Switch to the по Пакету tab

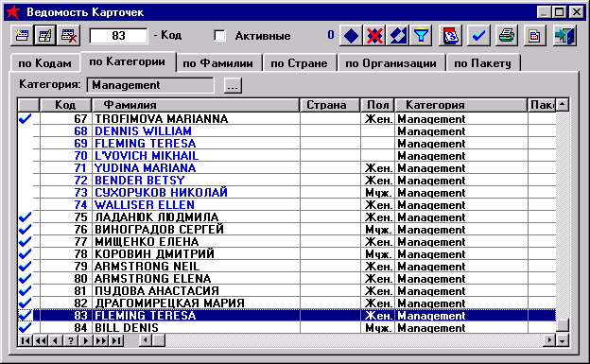pyautogui.click(x=483, y=63)
